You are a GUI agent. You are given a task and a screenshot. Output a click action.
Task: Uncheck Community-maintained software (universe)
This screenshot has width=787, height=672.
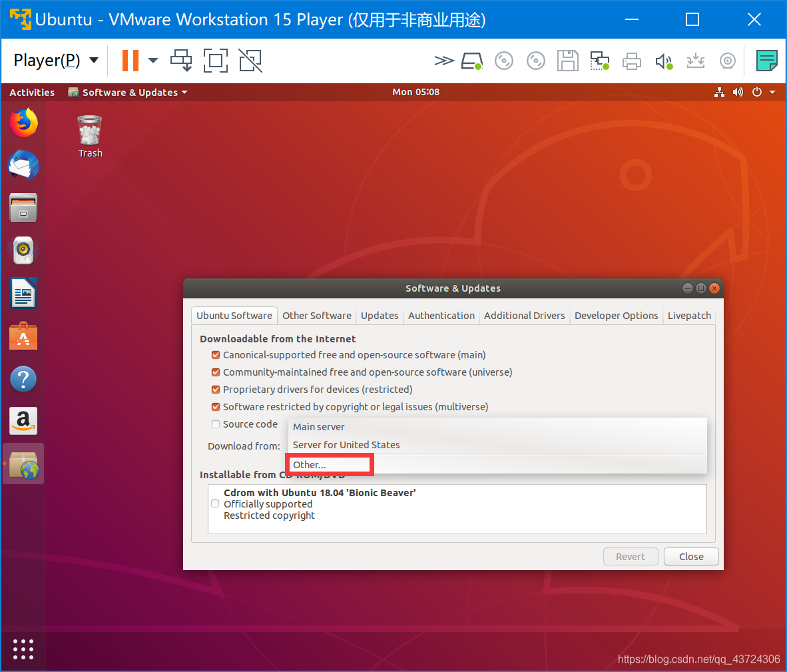click(x=216, y=372)
